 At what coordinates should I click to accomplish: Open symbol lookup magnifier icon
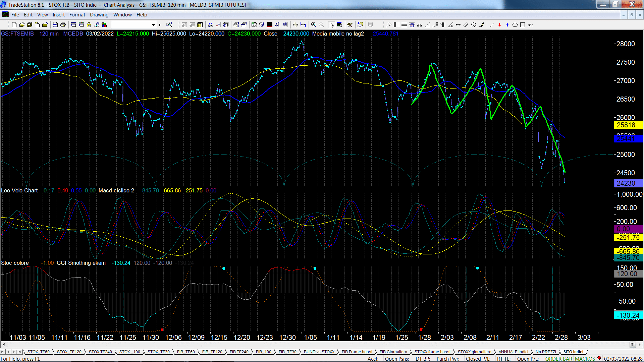[x=169, y=24]
